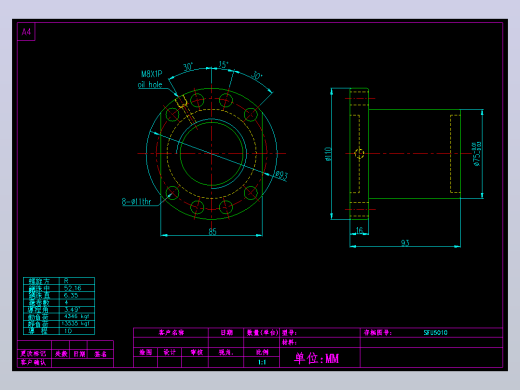Select the '1:1' scale value
520x390 pixels.
click(262, 362)
